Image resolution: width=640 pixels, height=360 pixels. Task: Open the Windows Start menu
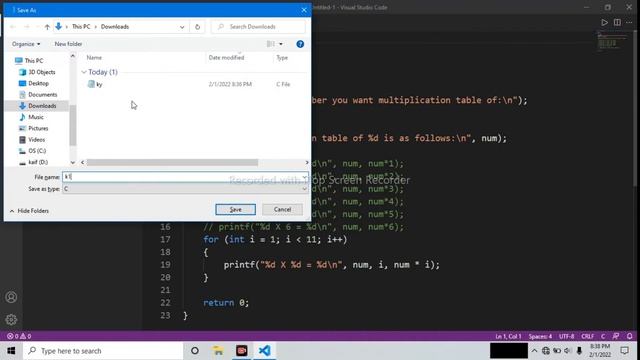11,351
